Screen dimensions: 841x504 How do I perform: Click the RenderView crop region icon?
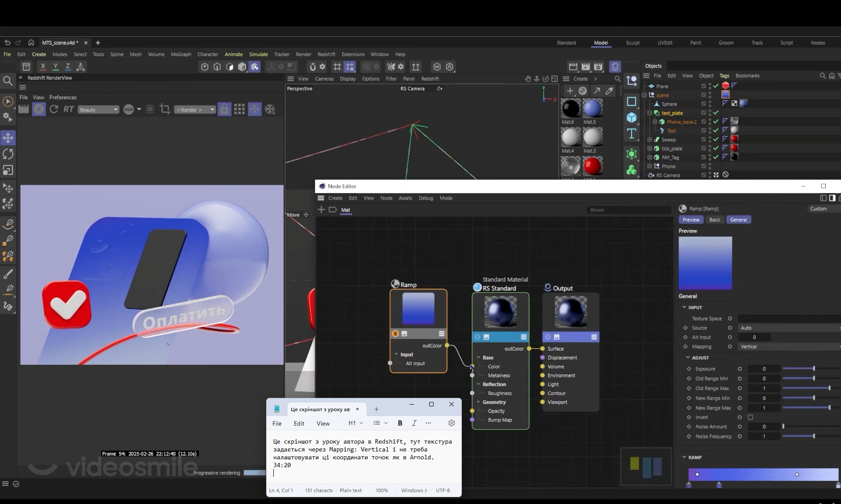click(165, 109)
